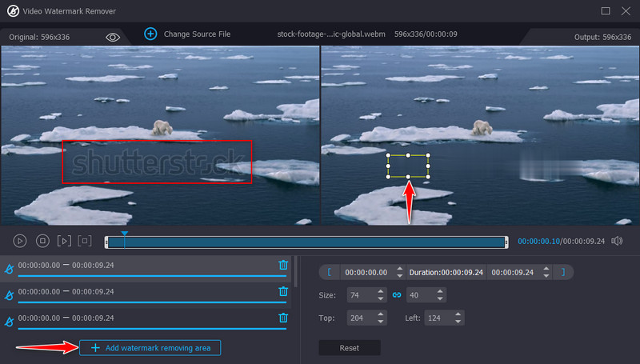Click the Change Source File plus icon

(150, 34)
